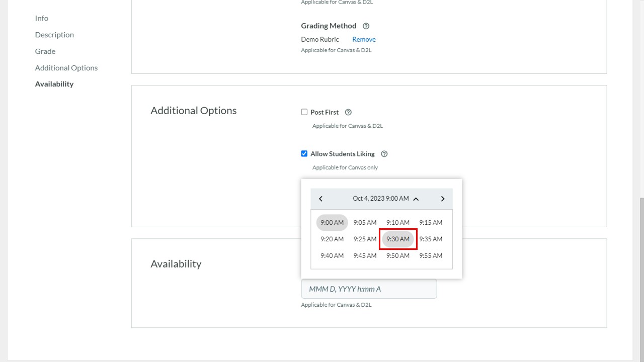
Task: Go to Grade section in sidebar
Action: (x=45, y=51)
